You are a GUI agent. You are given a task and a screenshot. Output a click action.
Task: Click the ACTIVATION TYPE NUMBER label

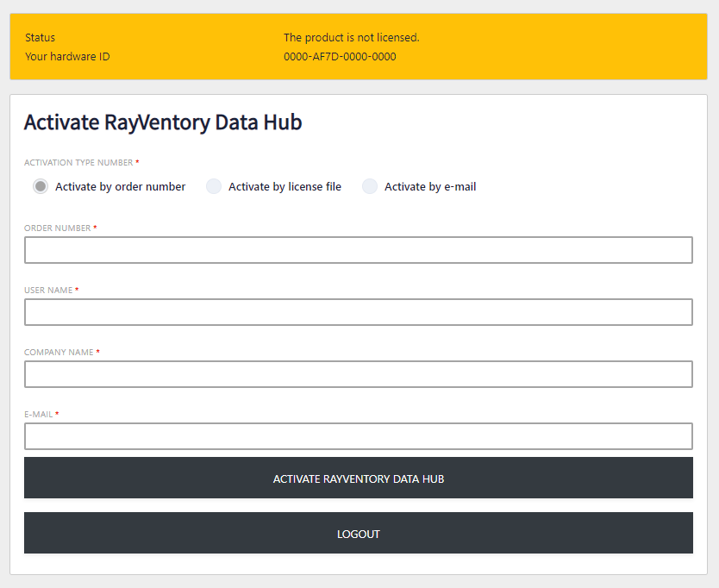pyautogui.click(x=78, y=163)
